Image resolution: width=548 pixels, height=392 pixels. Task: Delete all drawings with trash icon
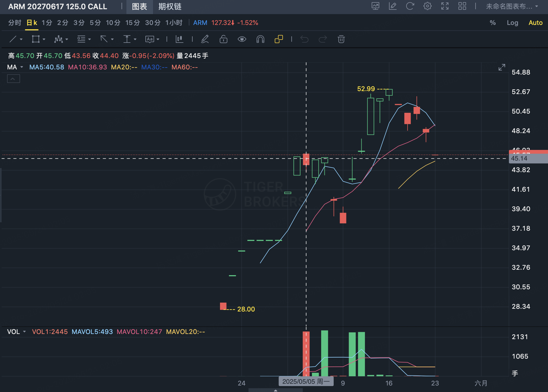tap(341, 39)
